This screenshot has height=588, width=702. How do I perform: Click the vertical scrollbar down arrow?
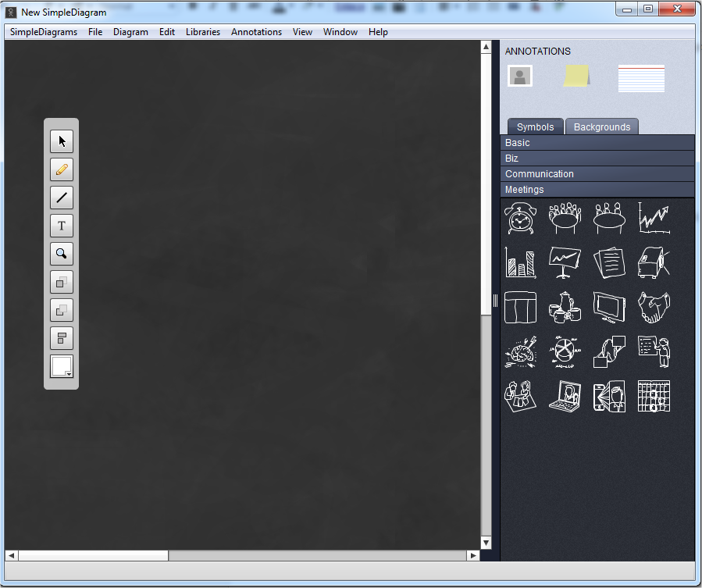(486, 543)
